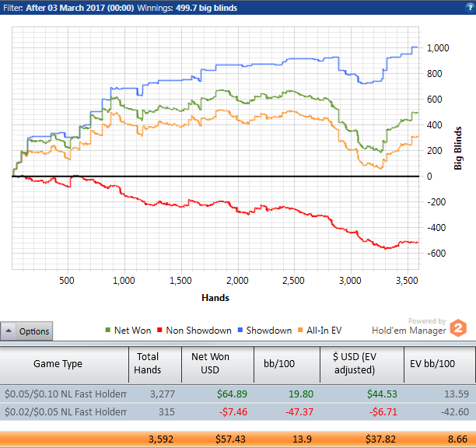Image resolution: width=476 pixels, height=448 pixels.
Task: Click the -$7.46 net won cell
Action: coord(233,412)
